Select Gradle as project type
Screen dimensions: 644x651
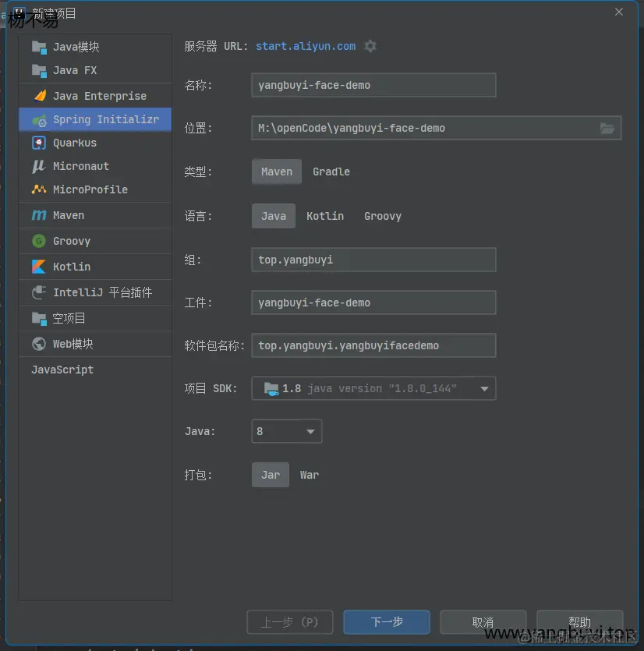[331, 172]
